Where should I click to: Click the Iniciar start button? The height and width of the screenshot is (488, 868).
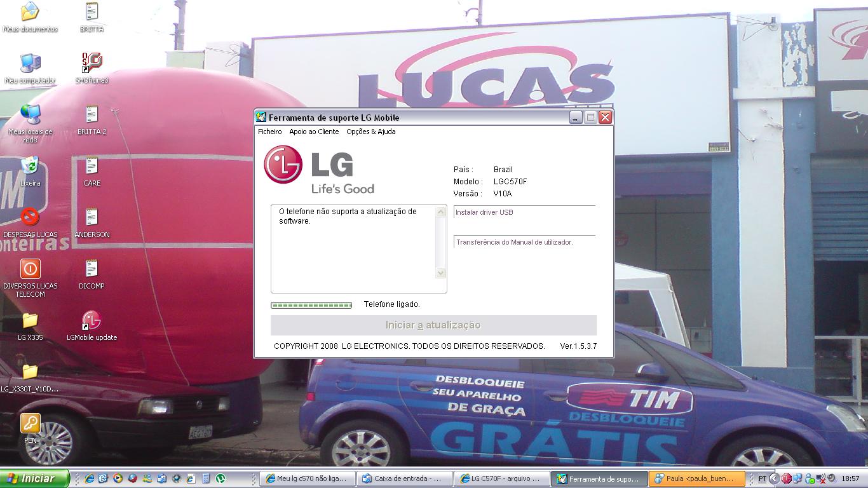point(34,478)
